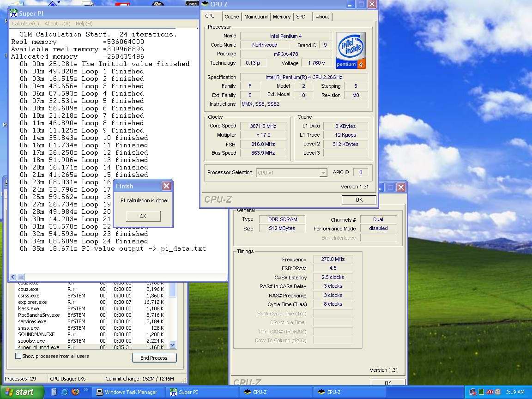Open the CPU tab in CPU-Z

(210, 16)
